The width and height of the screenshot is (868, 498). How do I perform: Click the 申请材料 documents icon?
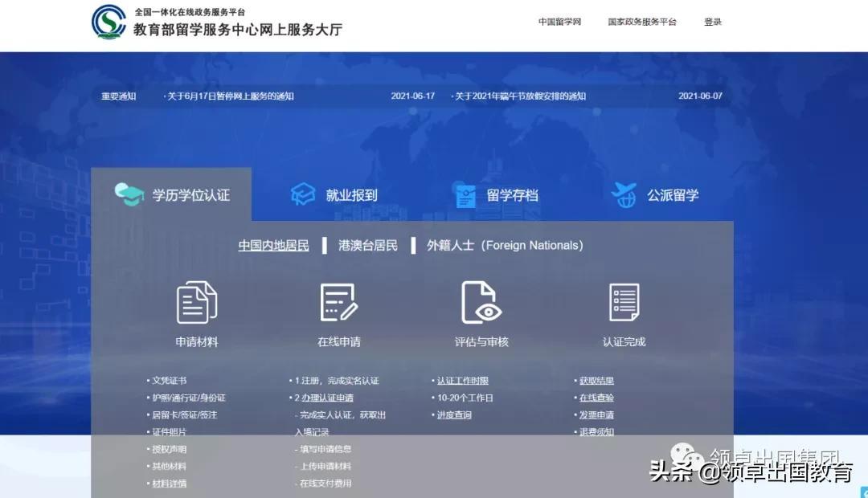[x=197, y=302]
